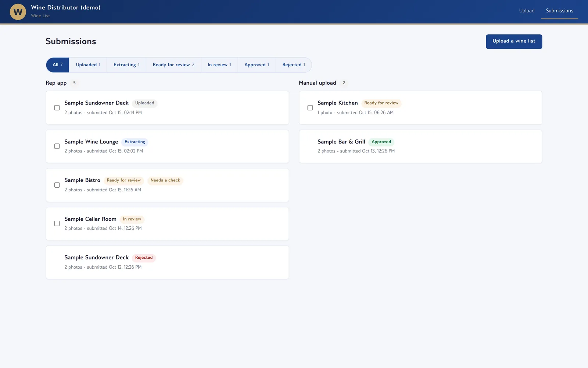
Task: Click the Extracting status badge on Wine Lounge
Action: pos(135,142)
